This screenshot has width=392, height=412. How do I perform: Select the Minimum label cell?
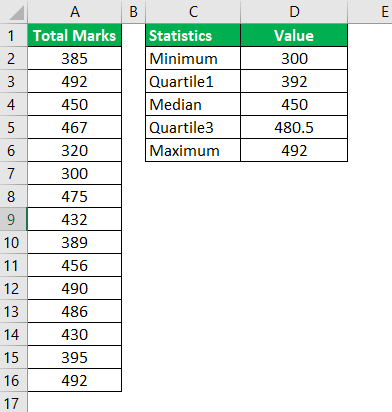coord(193,58)
